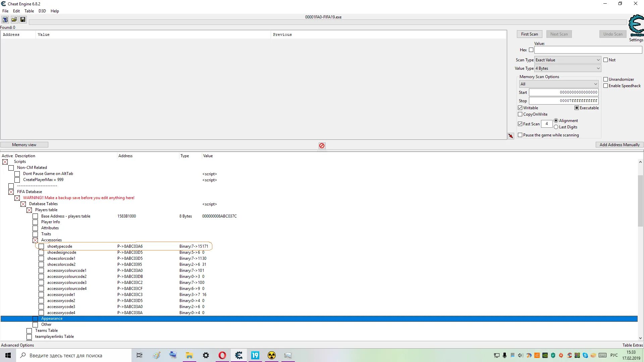Open the Scan Type dropdown
The height and width of the screenshot is (362, 644).
(x=567, y=60)
